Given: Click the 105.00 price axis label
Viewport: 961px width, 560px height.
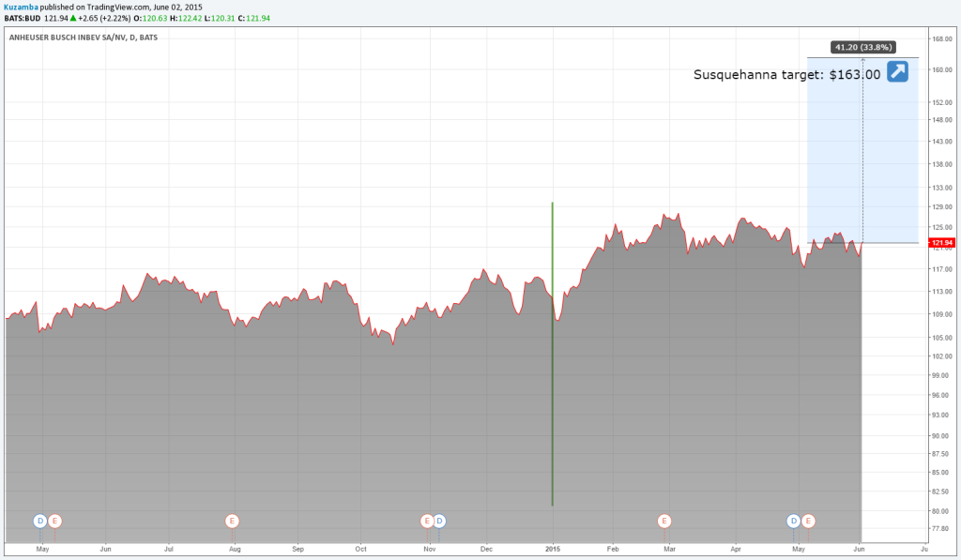Looking at the screenshot, I should (x=942, y=338).
